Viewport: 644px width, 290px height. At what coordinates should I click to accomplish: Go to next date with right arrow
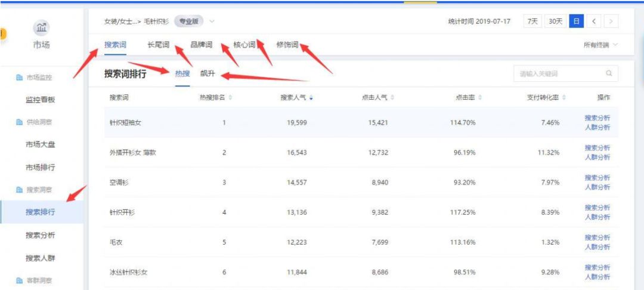pos(611,21)
